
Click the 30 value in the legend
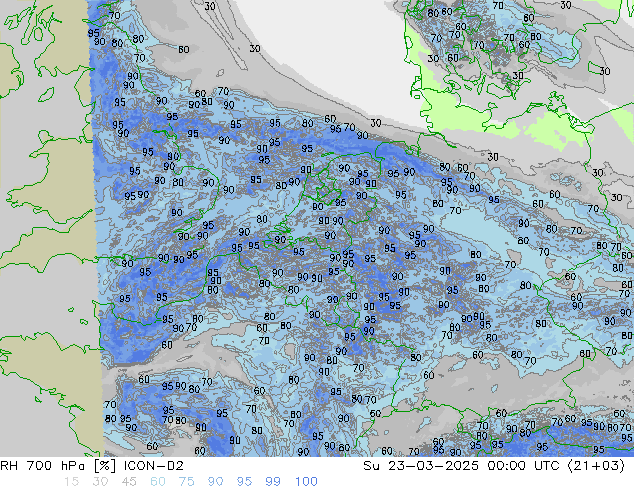pyautogui.click(x=98, y=481)
